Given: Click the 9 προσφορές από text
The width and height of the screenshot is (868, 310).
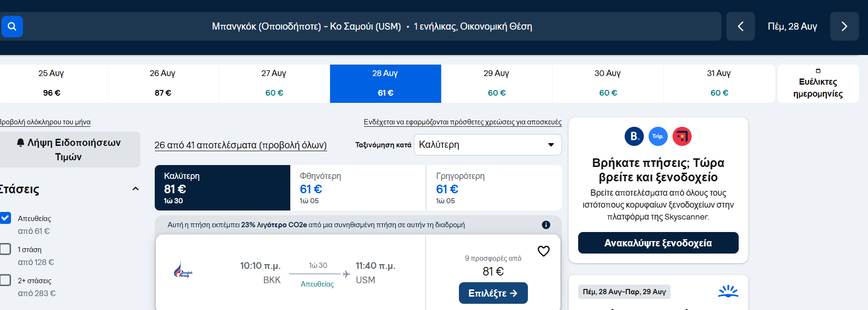Looking at the screenshot, I should [493, 258].
